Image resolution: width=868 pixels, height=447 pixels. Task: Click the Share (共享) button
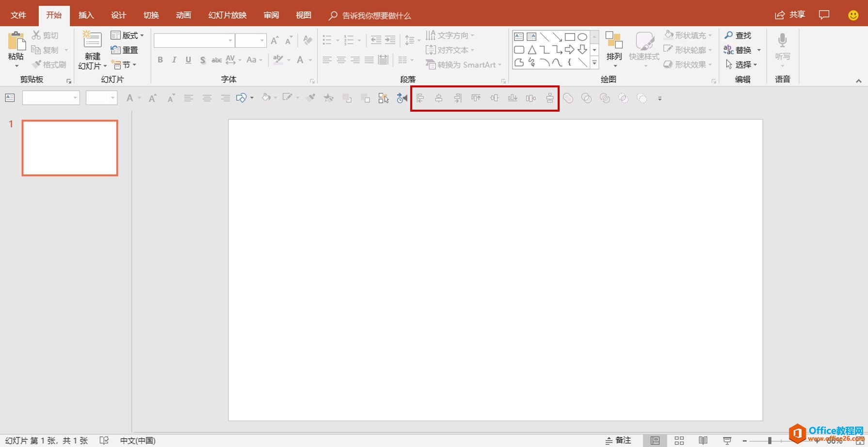pos(790,15)
